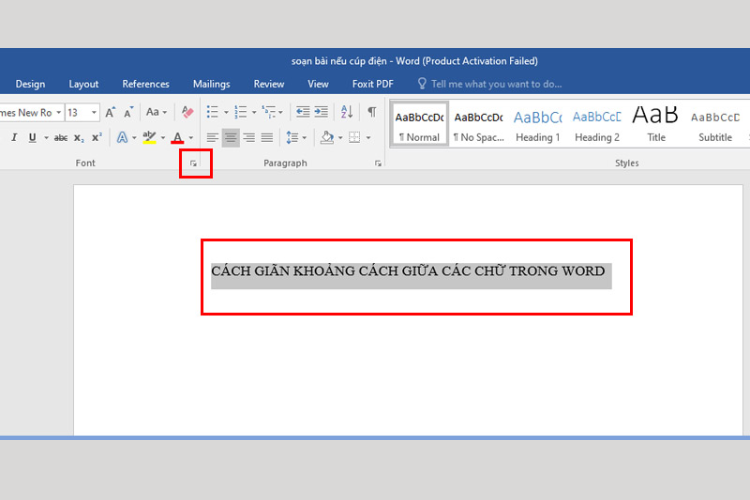
Task: Open the Layout tab
Action: pos(84,84)
